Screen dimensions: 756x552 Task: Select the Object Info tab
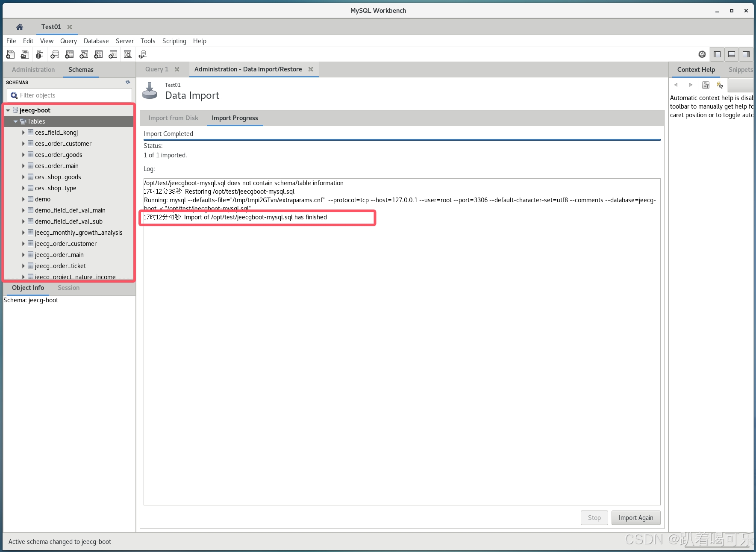[x=28, y=288]
